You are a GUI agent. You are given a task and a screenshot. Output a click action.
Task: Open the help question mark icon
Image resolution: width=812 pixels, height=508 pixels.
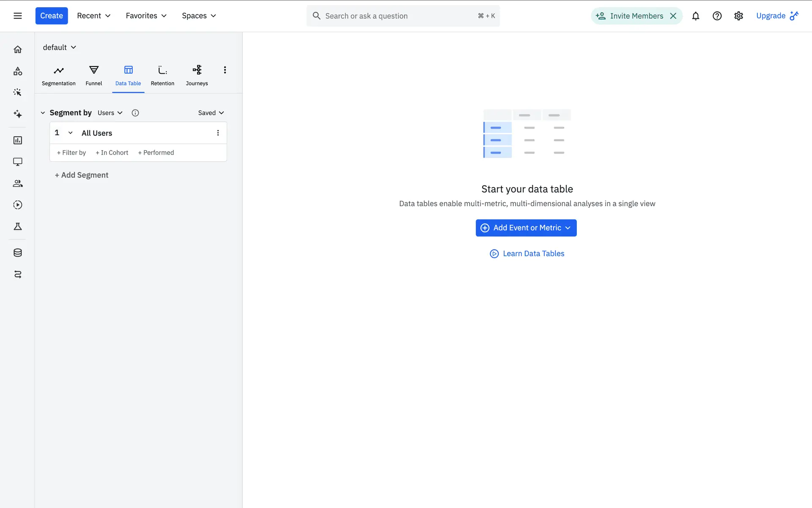[717, 16]
